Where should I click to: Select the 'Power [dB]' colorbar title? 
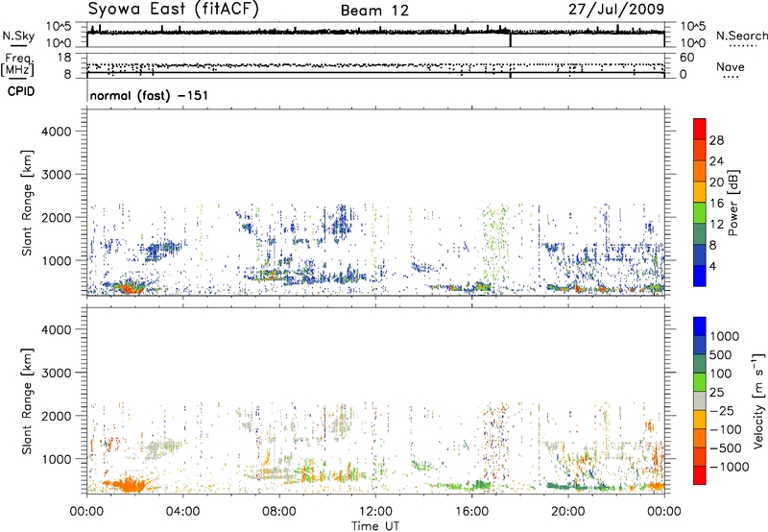click(x=732, y=203)
